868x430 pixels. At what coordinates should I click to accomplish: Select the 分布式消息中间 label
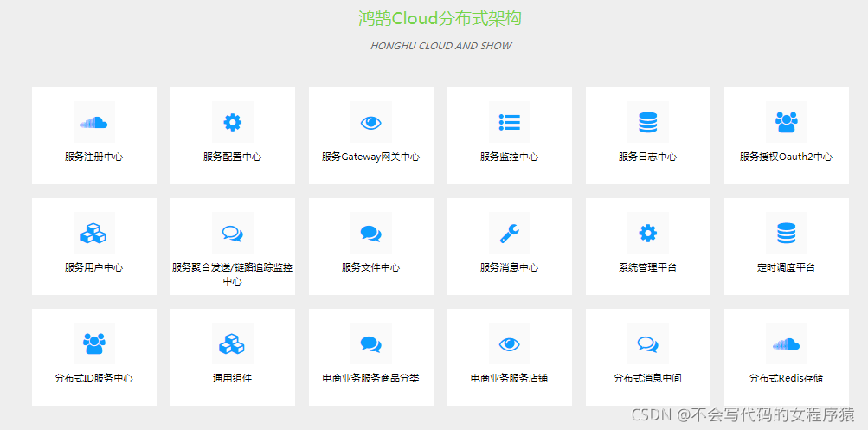tap(647, 378)
